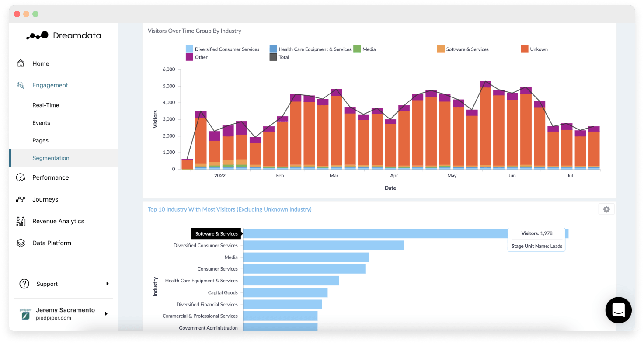Click the Engagement cursor icon

(x=21, y=85)
